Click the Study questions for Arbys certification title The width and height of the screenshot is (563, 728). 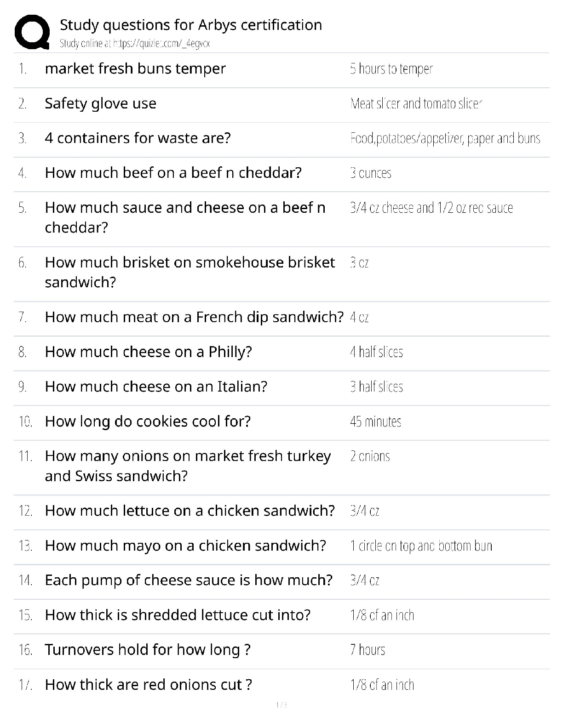[x=191, y=25]
